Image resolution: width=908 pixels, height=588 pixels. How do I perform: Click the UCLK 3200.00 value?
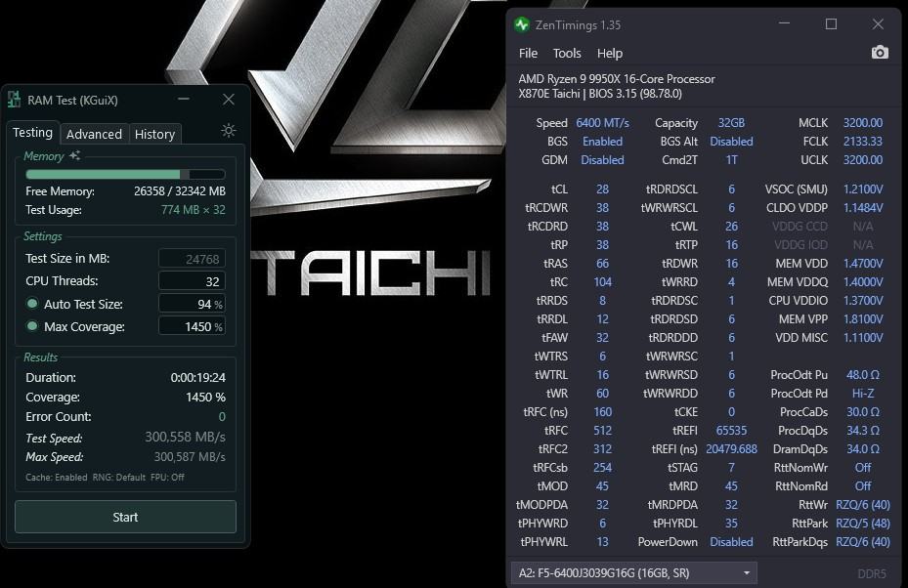point(863,160)
